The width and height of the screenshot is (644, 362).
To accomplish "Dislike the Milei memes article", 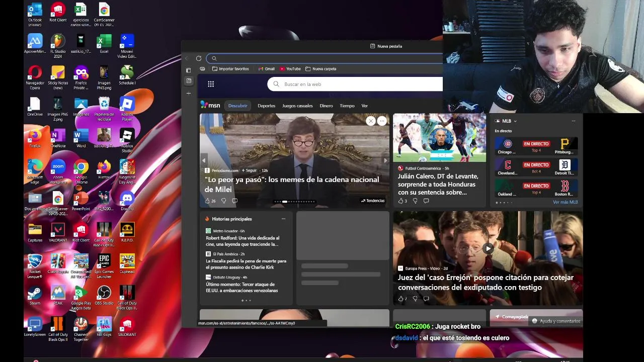I will pos(223,201).
